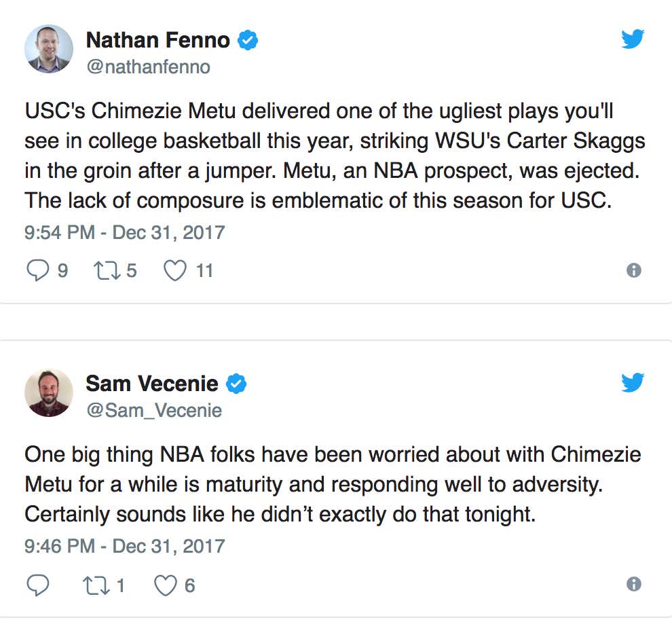Image resolution: width=672 pixels, height=622 pixels.
Task: Click Twitter bird icon on Fenno's tweet
Action: [x=633, y=40]
